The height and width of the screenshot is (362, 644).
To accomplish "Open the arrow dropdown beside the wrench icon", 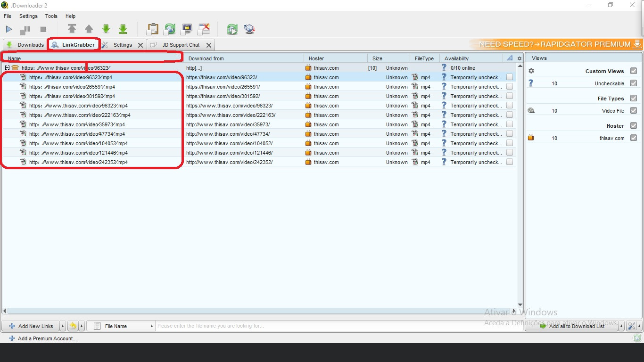I will coord(639,326).
